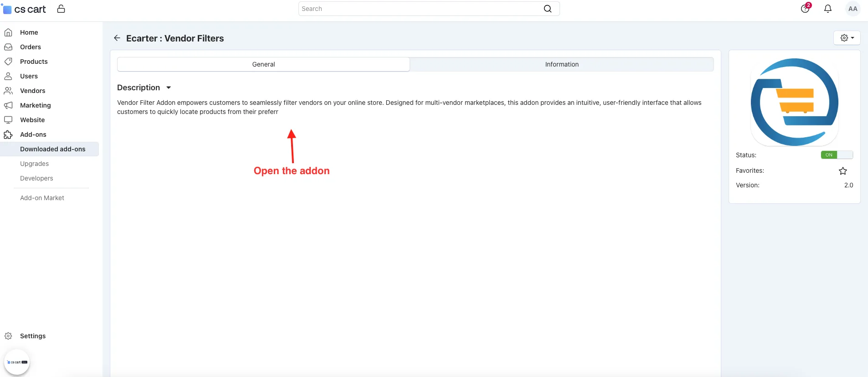This screenshot has height=377, width=868.
Task: Click the Website monitor icon
Action: tap(8, 120)
